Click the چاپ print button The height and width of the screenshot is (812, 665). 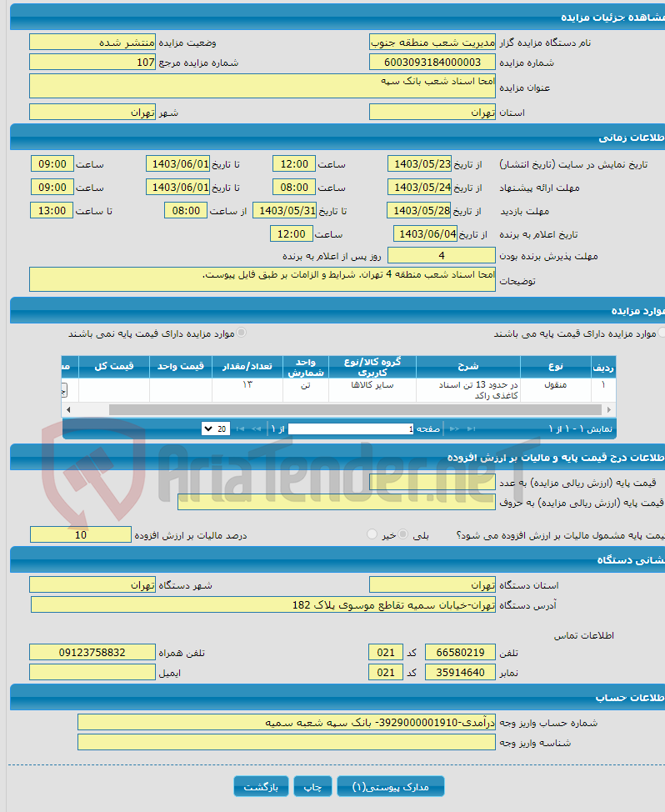[312, 787]
